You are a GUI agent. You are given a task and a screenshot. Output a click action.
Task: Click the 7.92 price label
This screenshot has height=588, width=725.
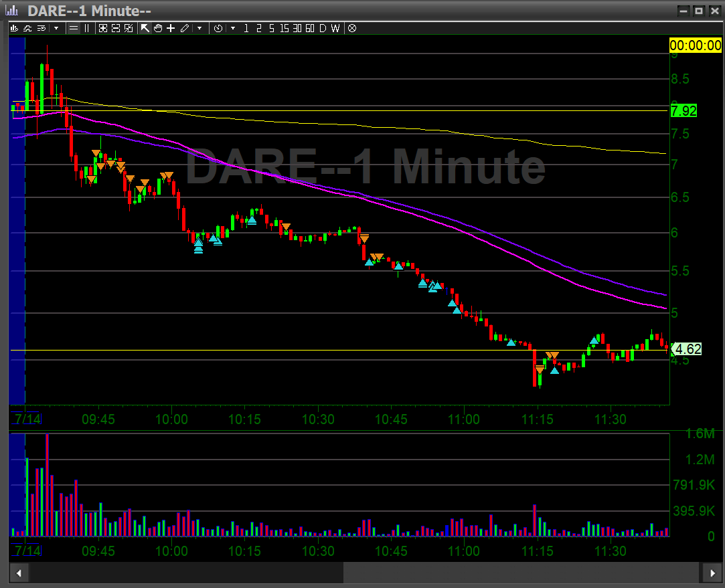[x=683, y=111]
